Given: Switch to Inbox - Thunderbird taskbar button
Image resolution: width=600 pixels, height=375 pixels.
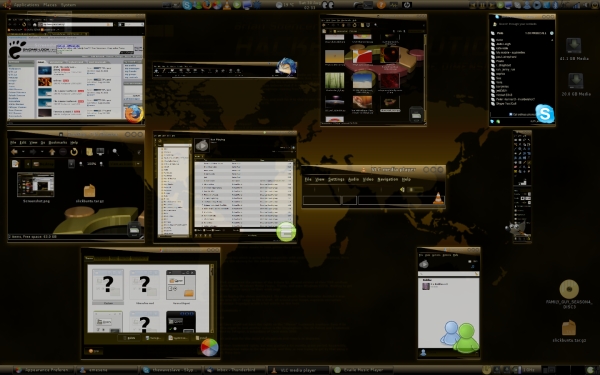Looking at the screenshot, I should (234, 370).
